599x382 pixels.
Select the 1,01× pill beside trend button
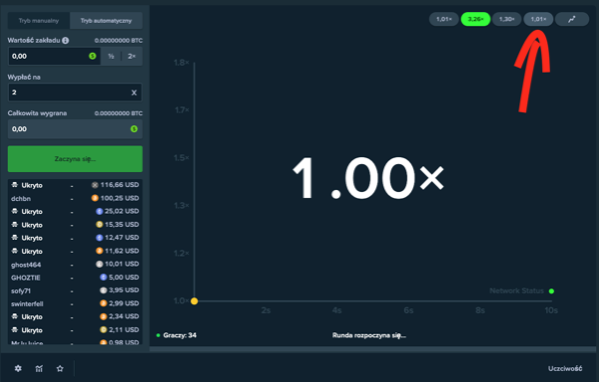538,19
